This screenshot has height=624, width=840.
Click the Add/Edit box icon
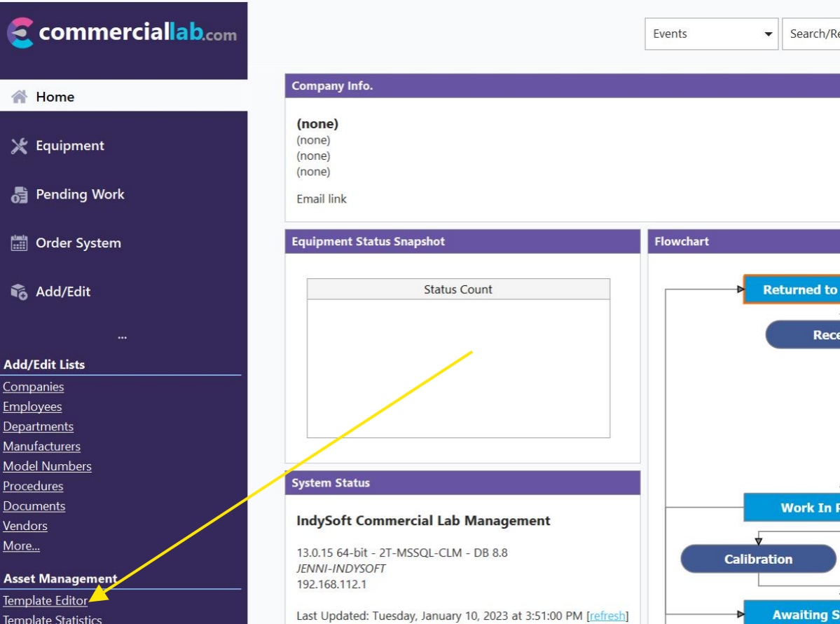point(19,292)
